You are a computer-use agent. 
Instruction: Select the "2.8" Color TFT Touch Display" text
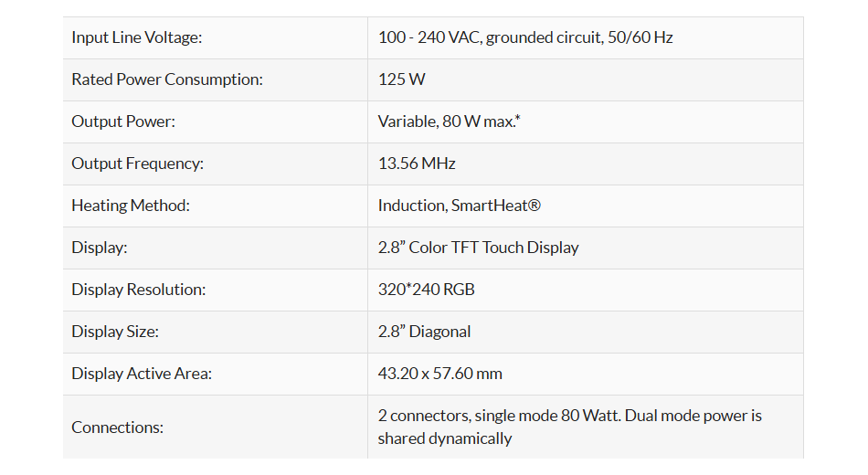(x=478, y=248)
